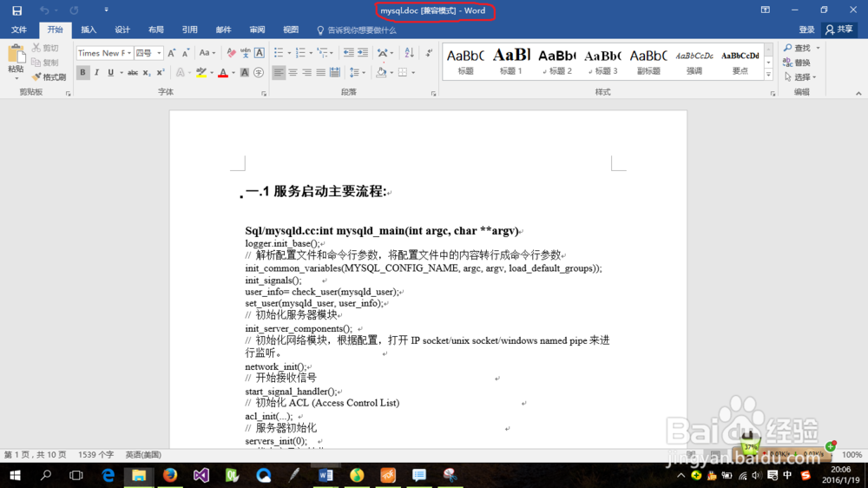Viewport: 868px width, 488px height.
Task: Expand the styles gallery More arrow
Action: coord(768,75)
